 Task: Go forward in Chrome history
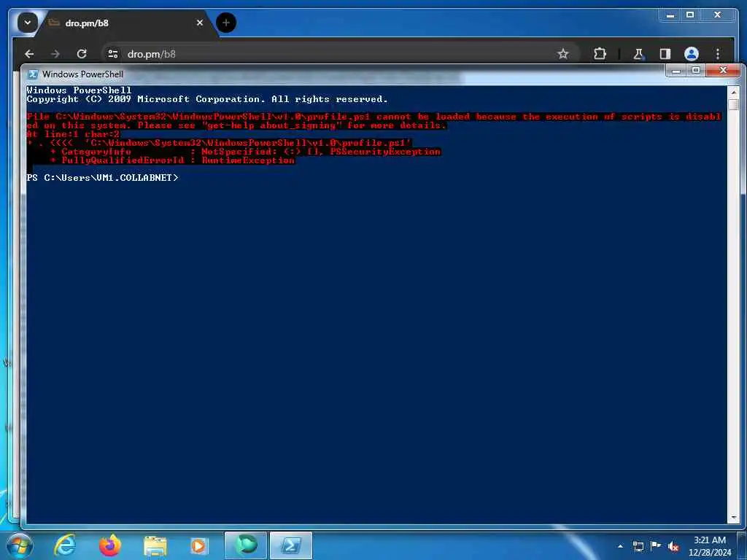pyautogui.click(x=55, y=54)
